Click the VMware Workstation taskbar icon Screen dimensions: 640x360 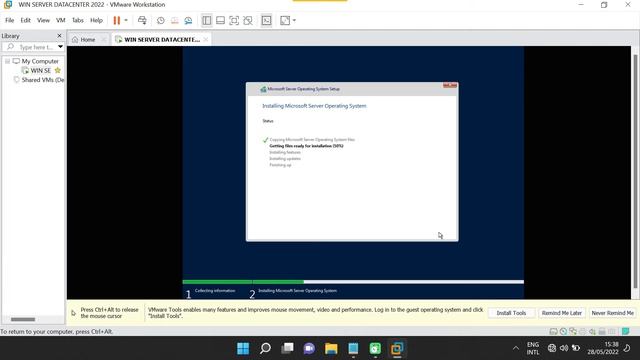[x=397, y=348]
